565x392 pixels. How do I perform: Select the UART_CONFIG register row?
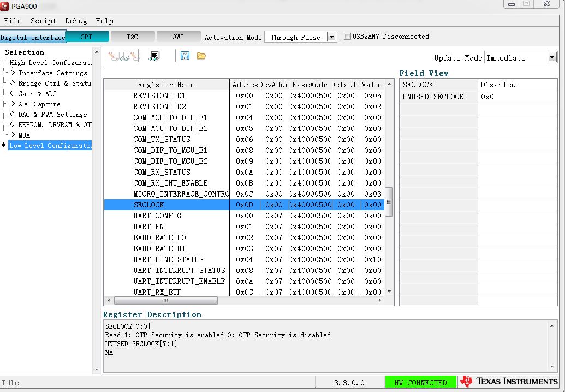[x=244, y=216]
